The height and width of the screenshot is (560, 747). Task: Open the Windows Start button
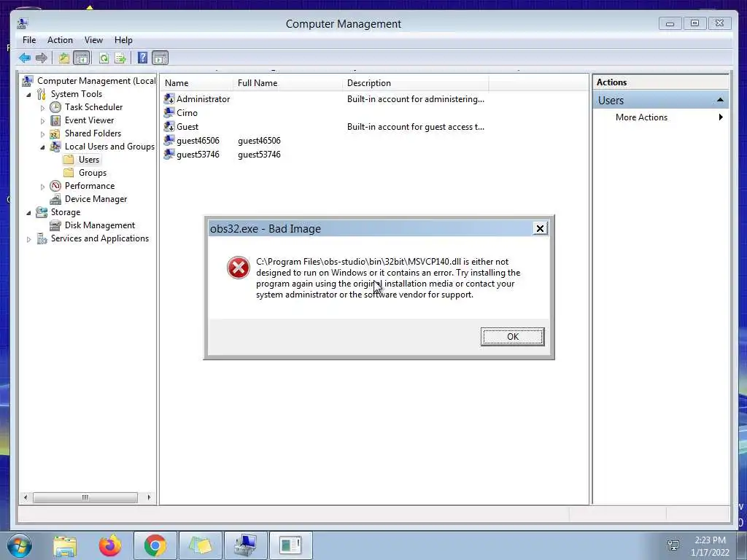tap(19, 545)
